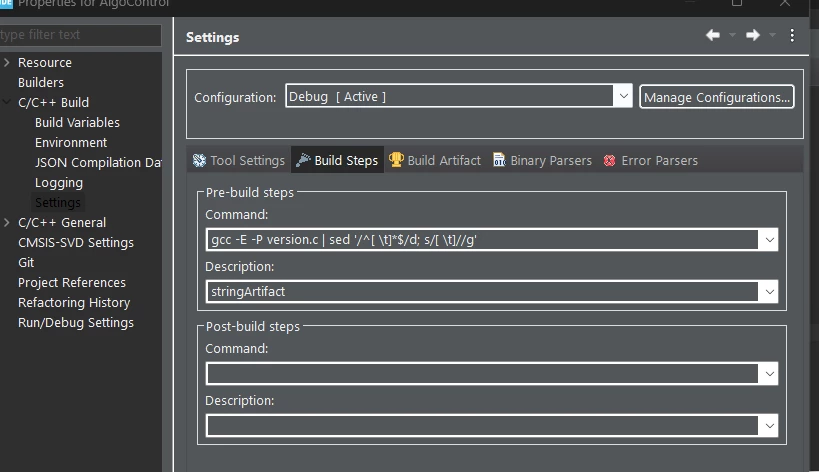Image resolution: width=819 pixels, height=472 pixels.
Task: Open Project References page
Action: click(72, 282)
